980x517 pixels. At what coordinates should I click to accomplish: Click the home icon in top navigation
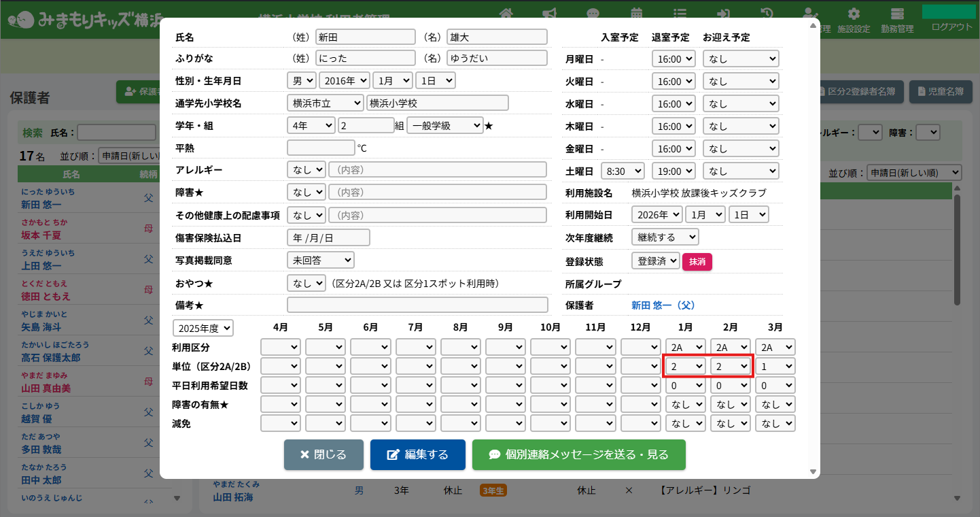(x=506, y=13)
